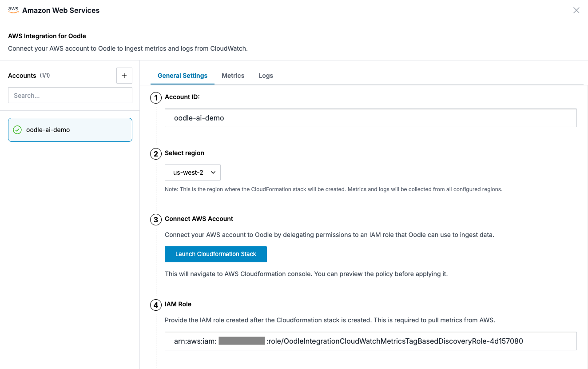
Task: Click the accounts Search box
Action: tap(70, 96)
